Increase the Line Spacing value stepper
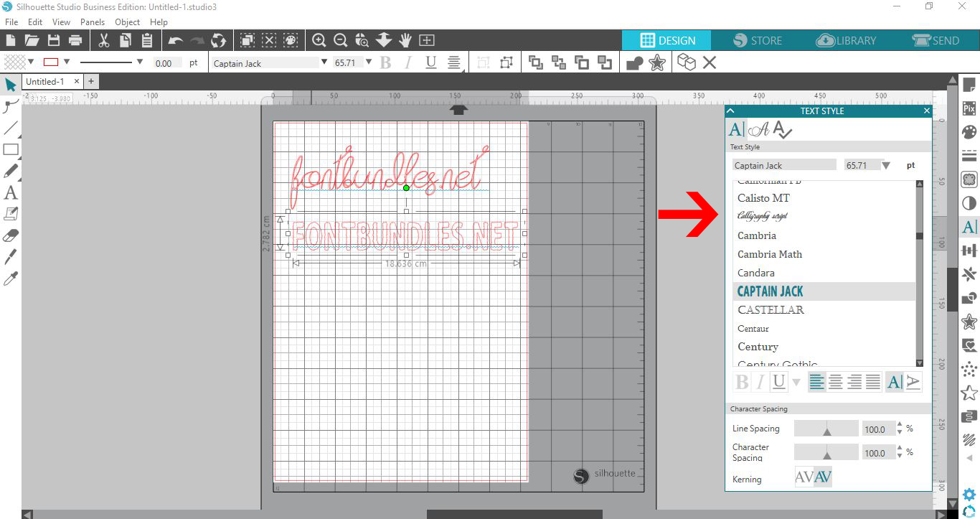Screen dimensions: 980x519 900,425
